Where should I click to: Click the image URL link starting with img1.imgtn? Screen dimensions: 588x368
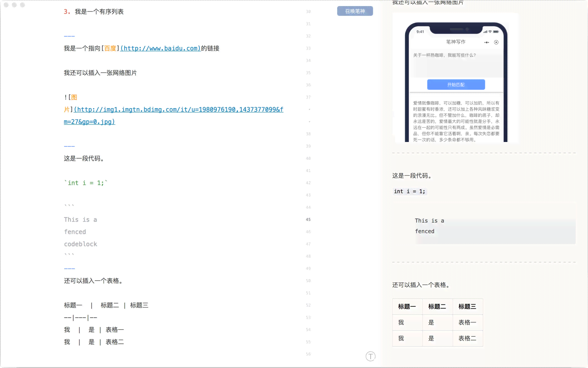pyautogui.click(x=173, y=115)
